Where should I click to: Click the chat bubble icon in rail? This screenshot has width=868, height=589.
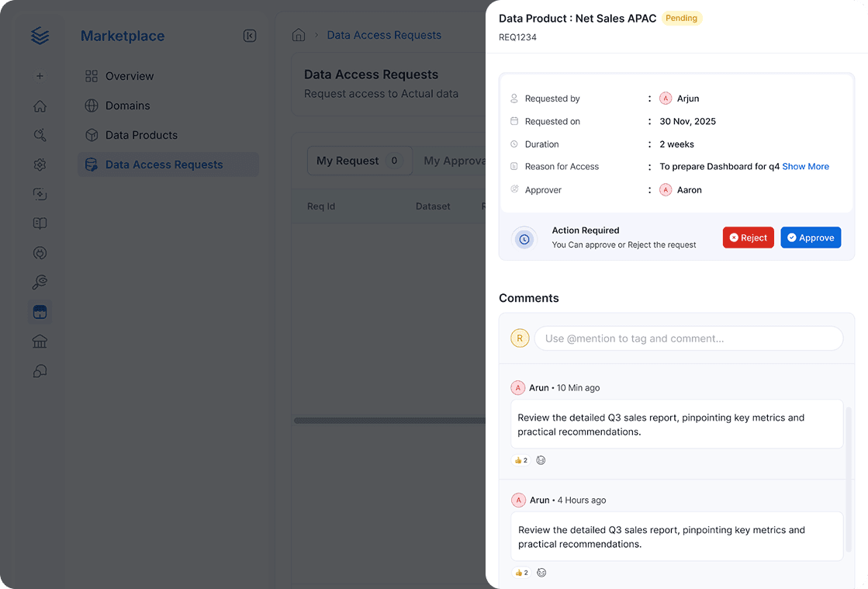click(x=40, y=371)
